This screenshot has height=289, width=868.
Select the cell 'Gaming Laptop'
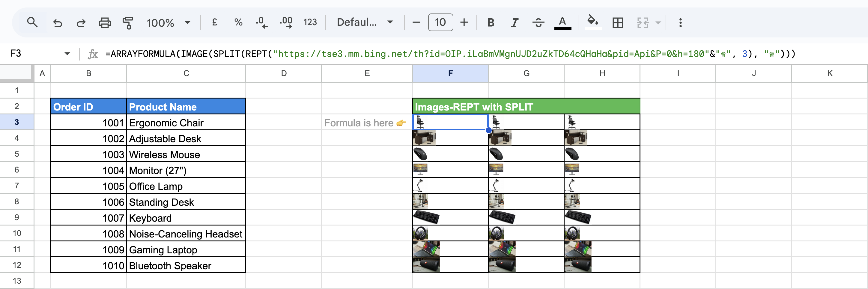186,250
